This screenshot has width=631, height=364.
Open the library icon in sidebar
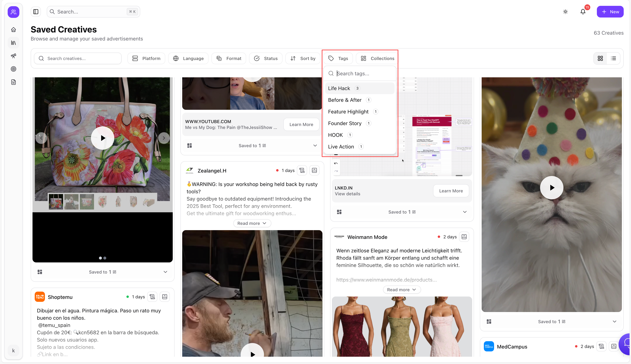[x=14, y=43]
